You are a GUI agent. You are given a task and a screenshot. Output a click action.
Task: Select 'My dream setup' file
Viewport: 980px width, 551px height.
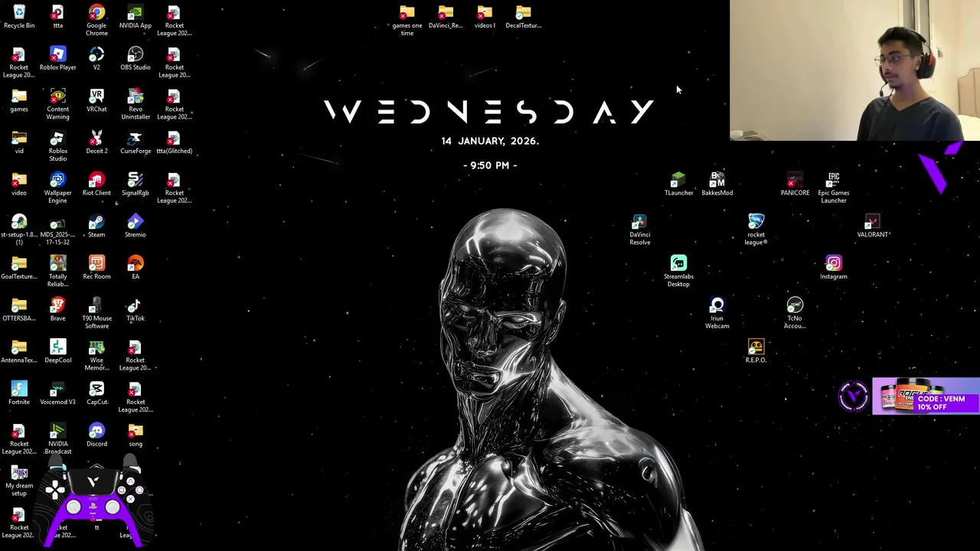[x=19, y=481]
